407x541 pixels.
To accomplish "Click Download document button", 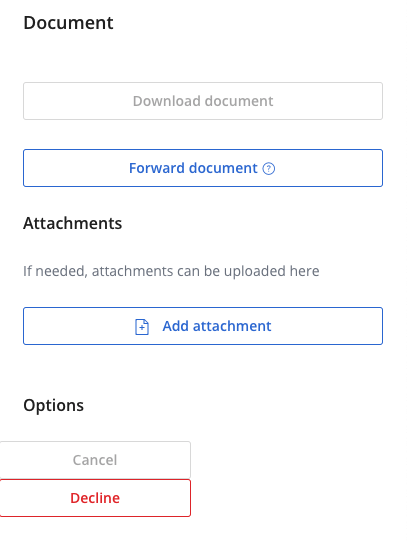I will (x=203, y=101).
